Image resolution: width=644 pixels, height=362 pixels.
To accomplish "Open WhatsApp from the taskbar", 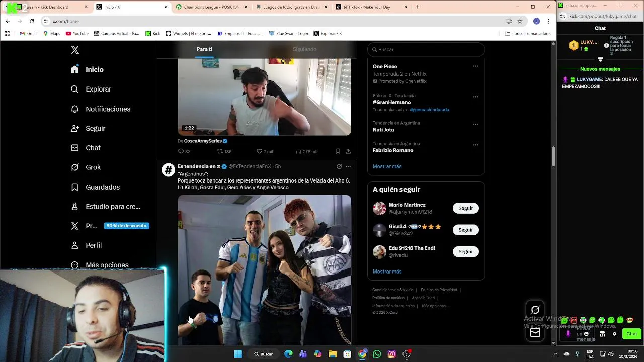I will point(377,354).
